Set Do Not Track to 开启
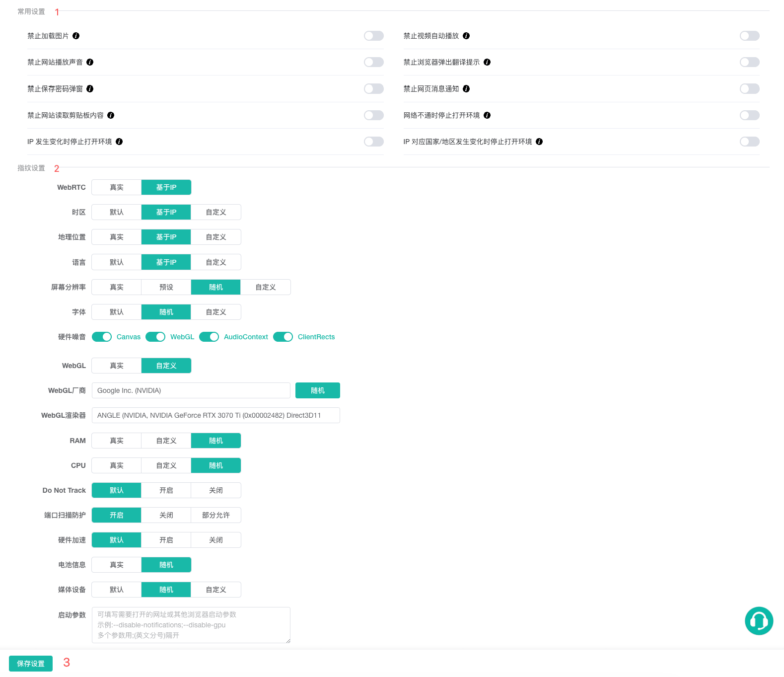The width and height of the screenshot is (784, 677). (166, 490)
